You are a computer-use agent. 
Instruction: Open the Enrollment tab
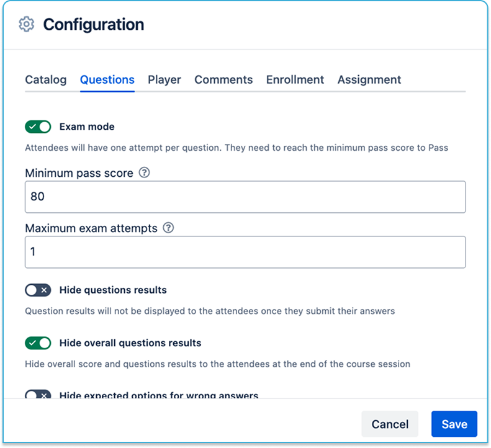tap(295, 79)
